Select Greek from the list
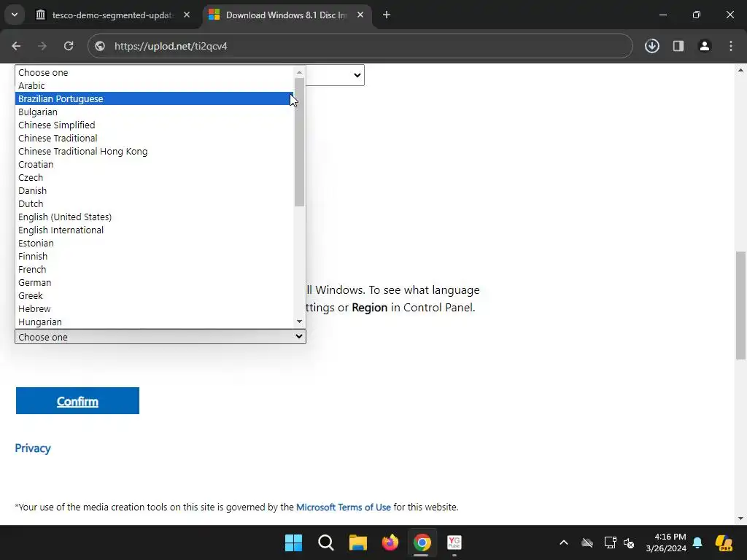Viewport: 747px width, 560px height. (155, 296)
